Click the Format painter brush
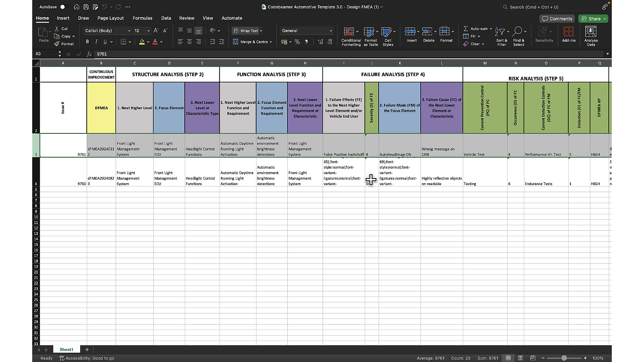 [x=57, y=44]
